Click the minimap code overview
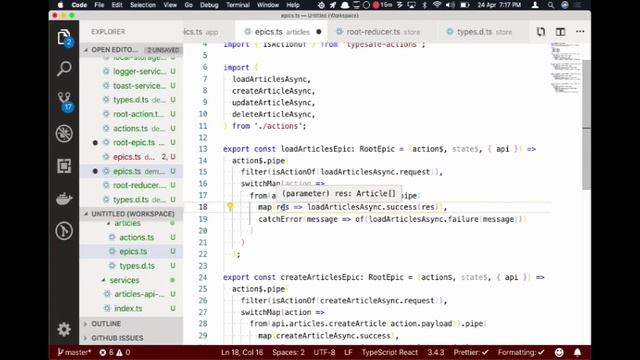This screenshot has width=640, height=360. [x=565, y=67]
